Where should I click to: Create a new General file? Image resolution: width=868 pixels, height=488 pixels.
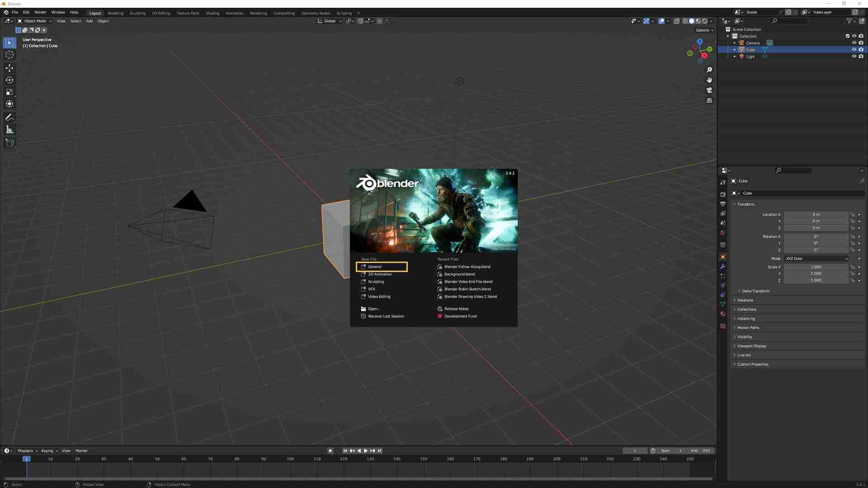pos(382,267)
